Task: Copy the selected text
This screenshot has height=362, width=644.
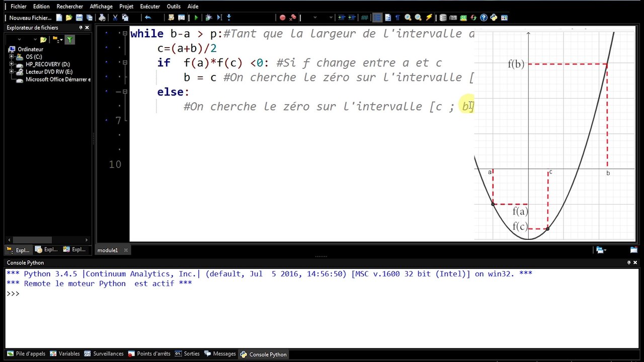Action: tap(125, 18)
